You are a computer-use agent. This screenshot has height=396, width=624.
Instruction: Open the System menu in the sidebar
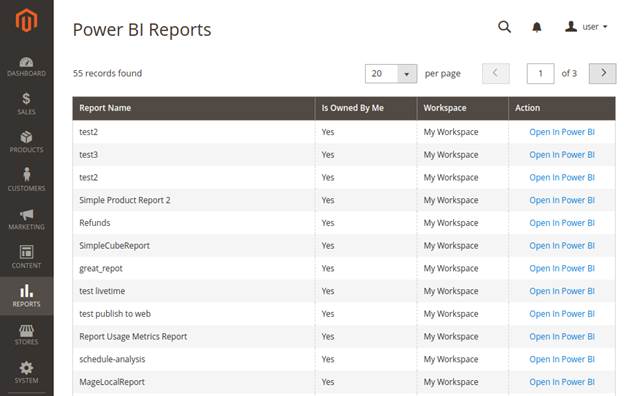click(26, 373)
